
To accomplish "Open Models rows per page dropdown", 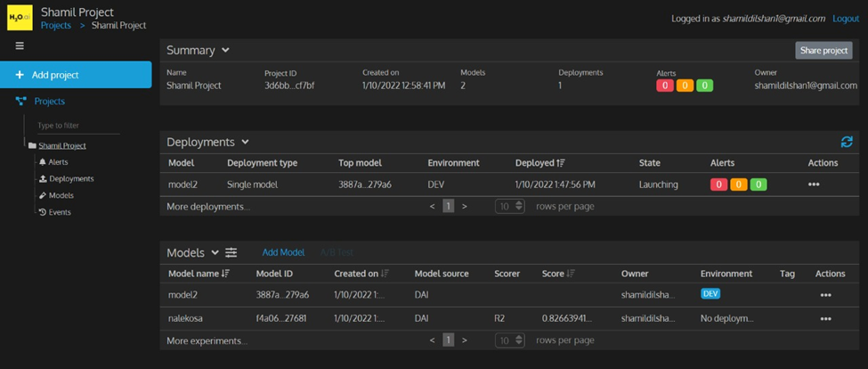I will (510, 340).
